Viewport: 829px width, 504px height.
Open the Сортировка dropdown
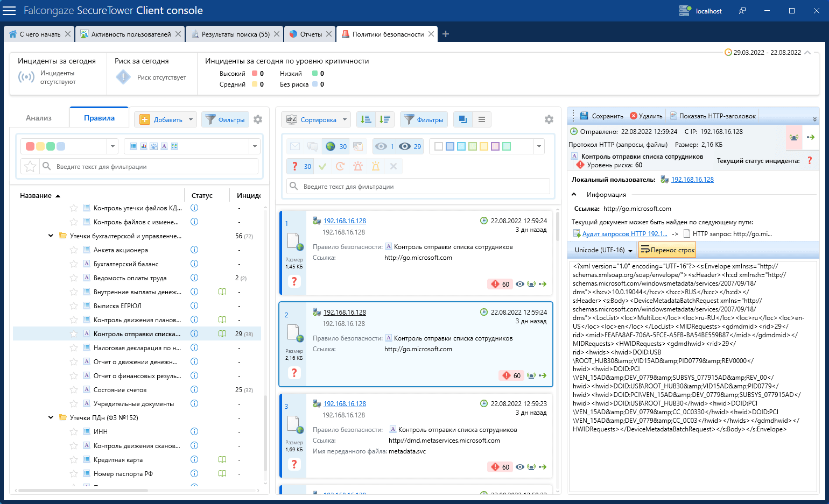coord(317,119)
